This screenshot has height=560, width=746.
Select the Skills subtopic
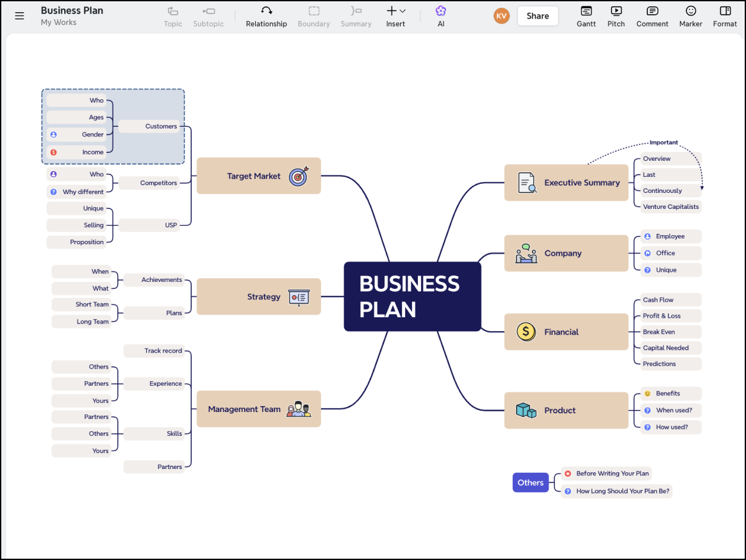click(154, 433)
